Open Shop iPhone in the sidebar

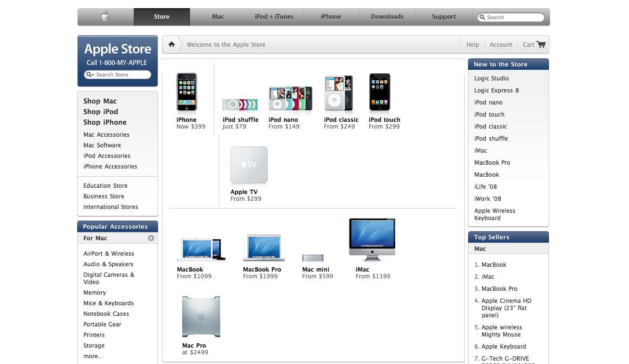click(105, 122)
